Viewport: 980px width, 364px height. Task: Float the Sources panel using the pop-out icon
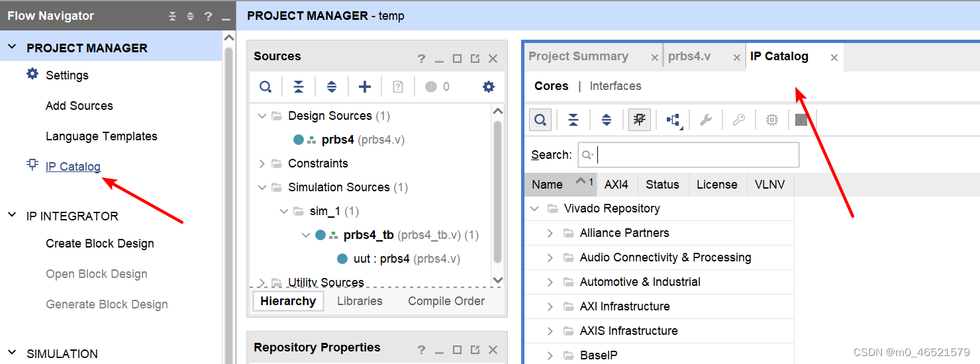pyautogui.click(x=475, y=59)
